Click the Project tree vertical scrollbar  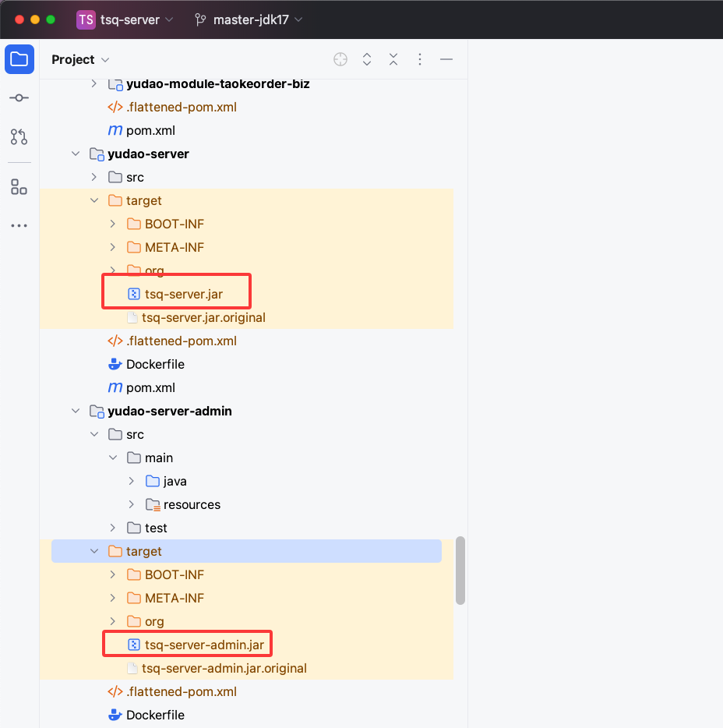(x=460, y=569)
